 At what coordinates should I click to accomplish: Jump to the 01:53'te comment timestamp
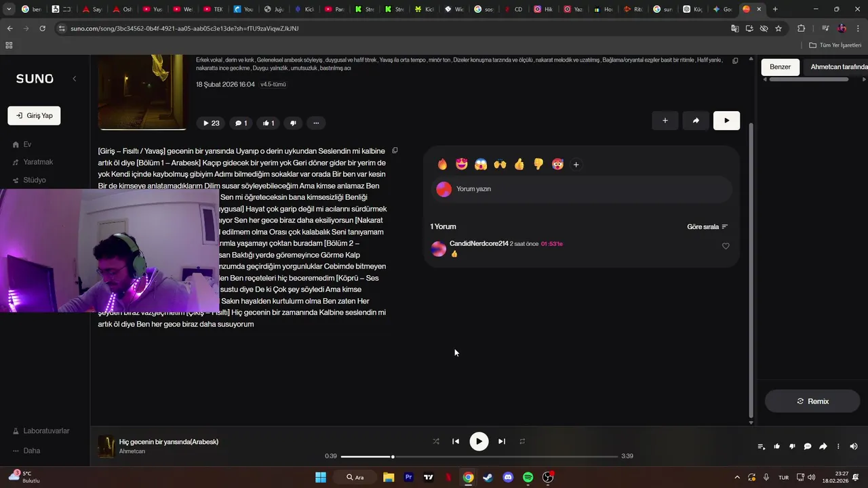coord(552,244)
